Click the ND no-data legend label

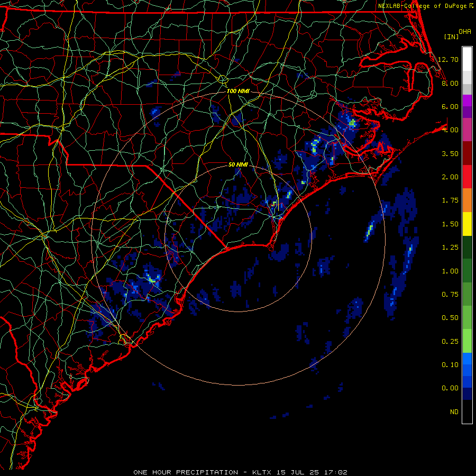(454, 412)
